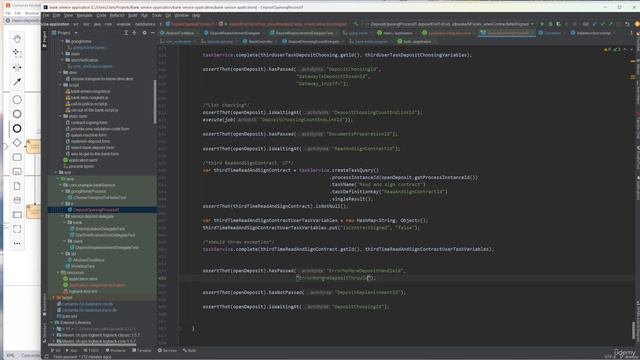Open the View menu
The width and height of the screenshot is (640, 360).
68,16
